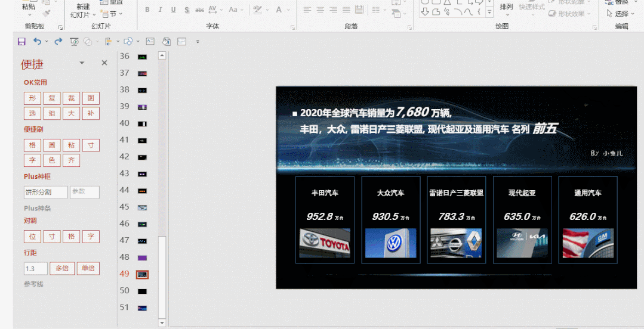Click 参数 input field
Screen dimensions: 644x329
(85, 192)
